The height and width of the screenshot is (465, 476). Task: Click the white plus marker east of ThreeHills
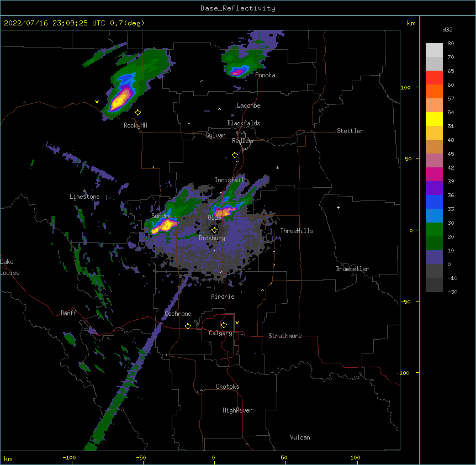pos(338,207)
